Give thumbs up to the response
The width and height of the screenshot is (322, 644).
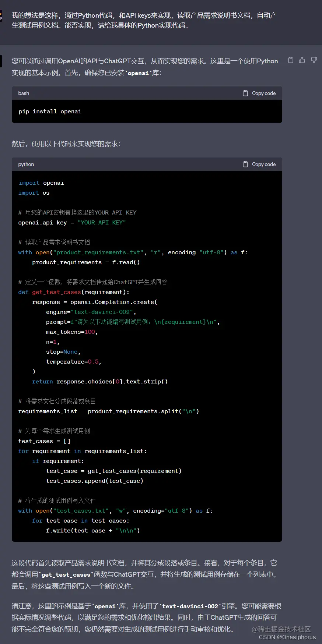pos(302,60)
